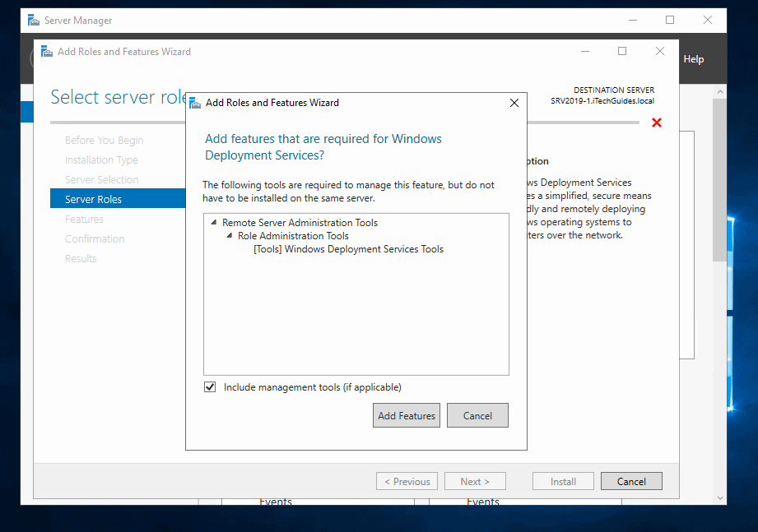This screenshot has width=758, height=532.
Task: Dismiss the red X notification icon
Action: 656,122
